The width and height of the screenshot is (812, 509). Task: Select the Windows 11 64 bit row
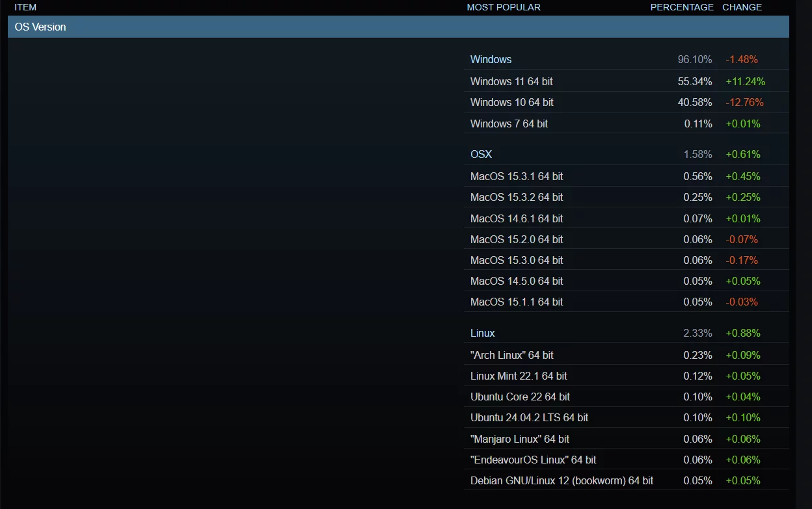click(627, 81)
